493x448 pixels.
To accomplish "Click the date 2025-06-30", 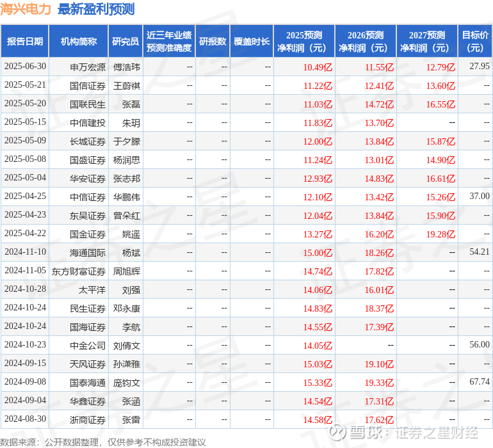I will (x=25, y=67).
